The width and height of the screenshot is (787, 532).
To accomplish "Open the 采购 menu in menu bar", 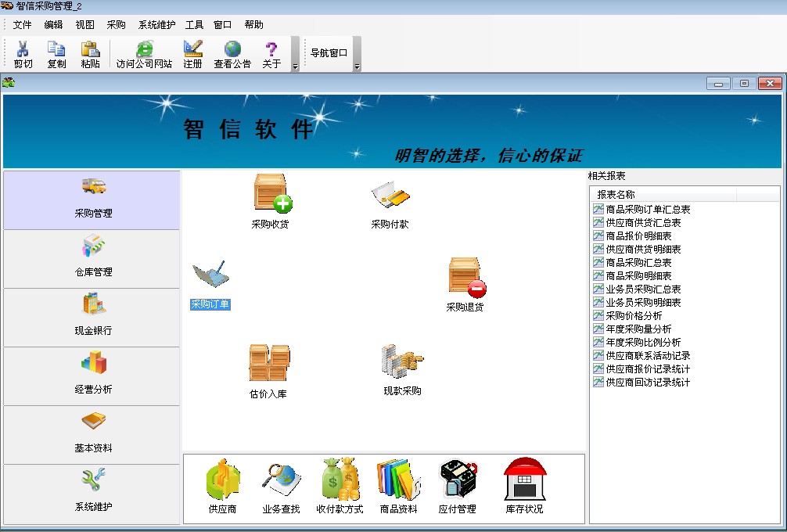I will pos(116,25).
